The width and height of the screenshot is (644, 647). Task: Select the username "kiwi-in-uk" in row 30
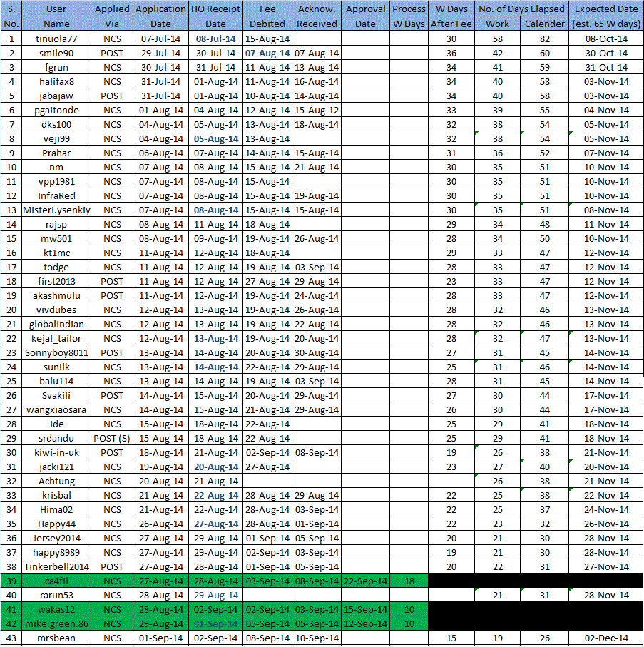coord(56,452)
